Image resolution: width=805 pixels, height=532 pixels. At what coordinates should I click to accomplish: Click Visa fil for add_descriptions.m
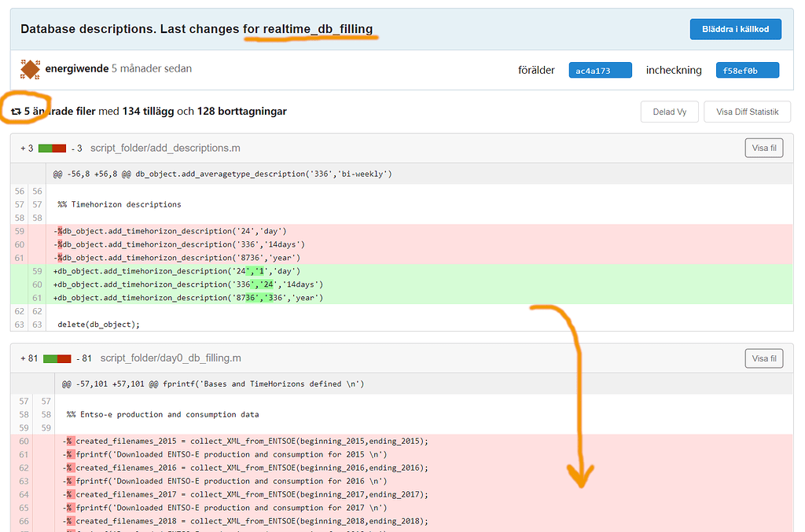(x=763, y=147)
